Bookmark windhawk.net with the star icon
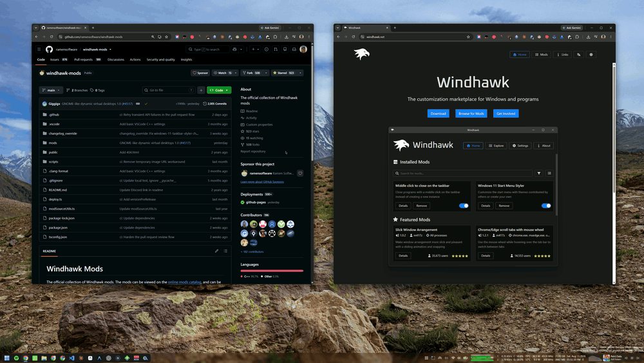Viewport: 644px width, 363px height. [x=468, y=37]
